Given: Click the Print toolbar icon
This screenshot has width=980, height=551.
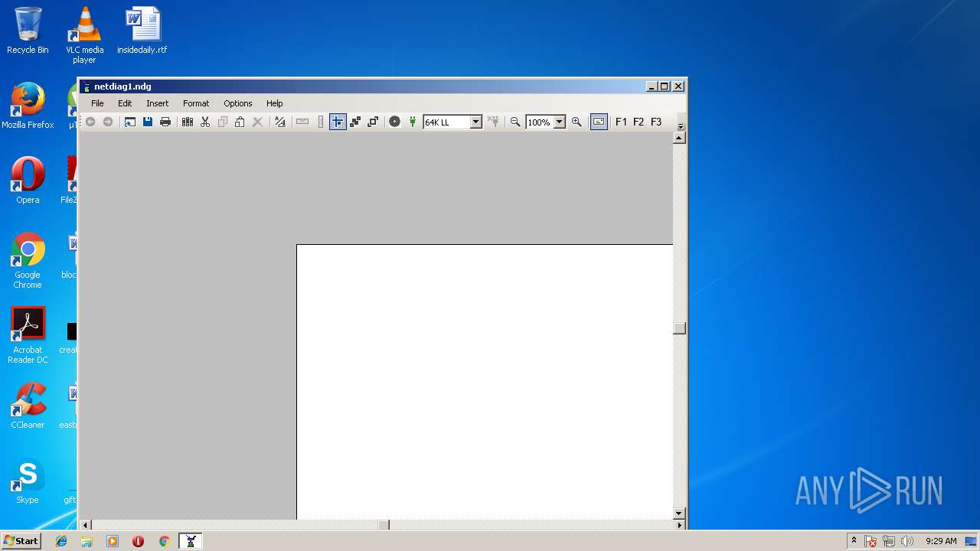Looking at the screenshot, I should [165, 122].
